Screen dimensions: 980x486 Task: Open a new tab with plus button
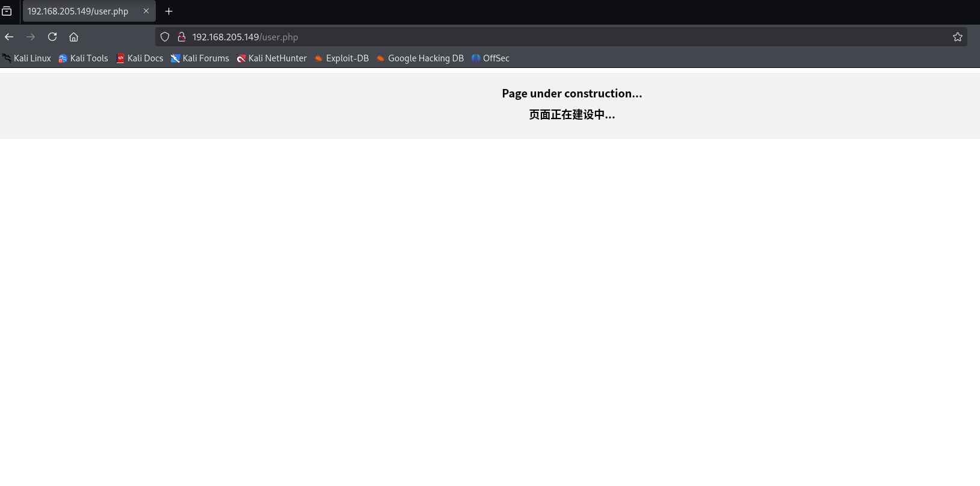169,11
